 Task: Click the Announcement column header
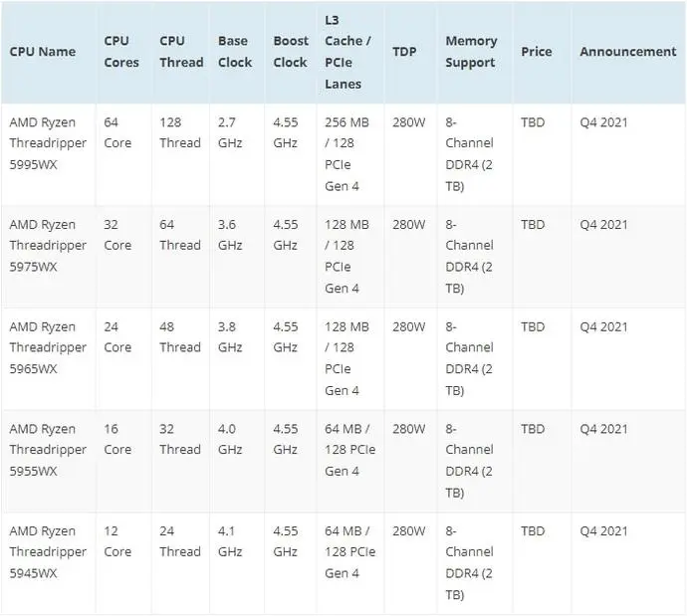tap(628, 52)
